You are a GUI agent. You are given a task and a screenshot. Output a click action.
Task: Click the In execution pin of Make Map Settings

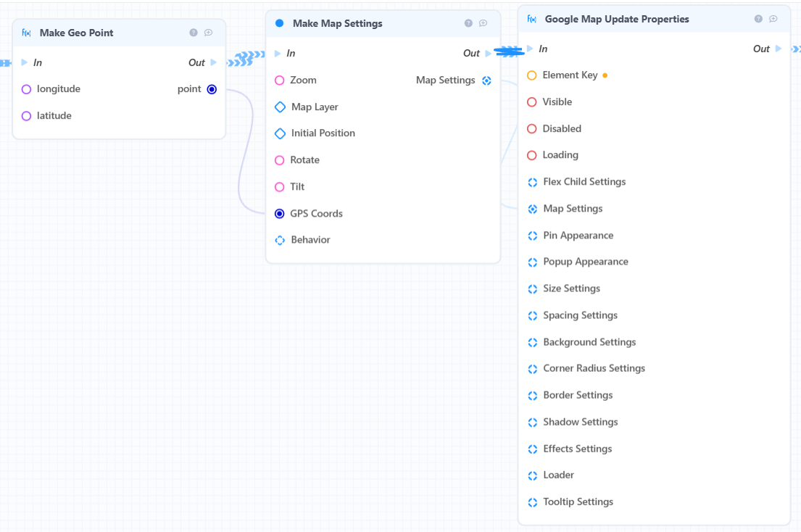(278, 53)
